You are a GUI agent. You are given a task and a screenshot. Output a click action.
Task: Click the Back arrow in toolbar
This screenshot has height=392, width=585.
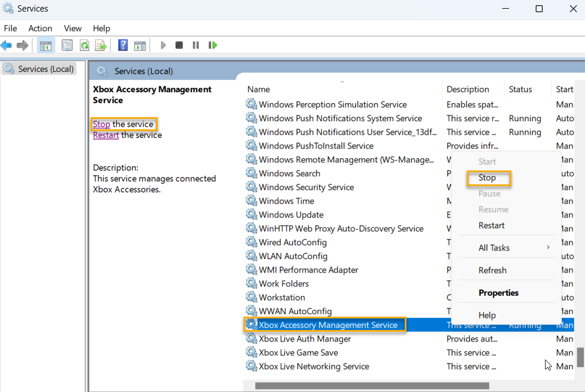(x=6, y=45)
